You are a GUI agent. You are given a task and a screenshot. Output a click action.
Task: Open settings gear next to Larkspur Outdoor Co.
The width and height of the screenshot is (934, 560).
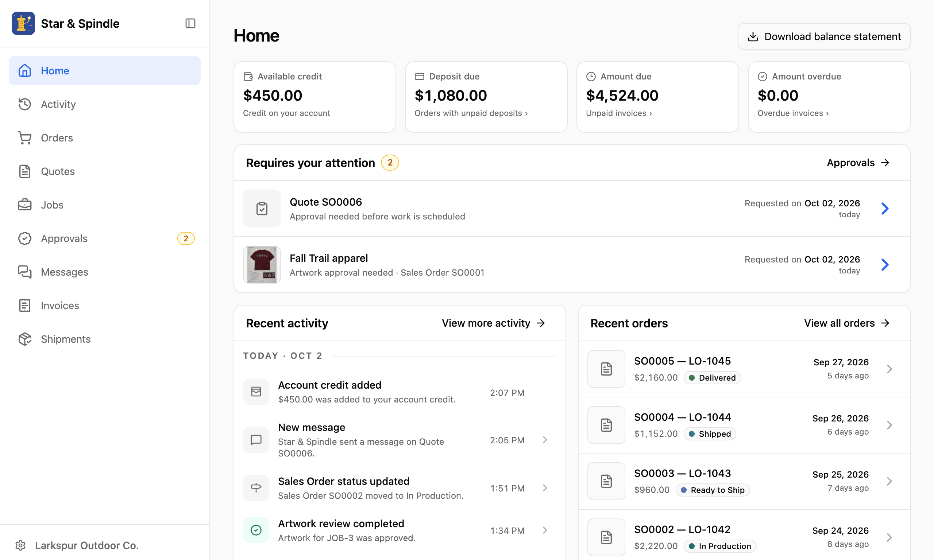20,545
